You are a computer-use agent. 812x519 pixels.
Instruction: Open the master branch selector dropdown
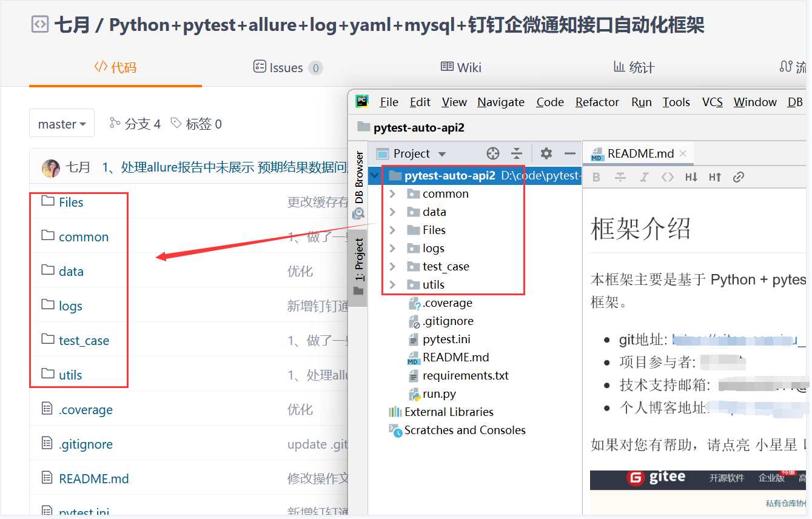pyautogui.click(x=61, y=123)
